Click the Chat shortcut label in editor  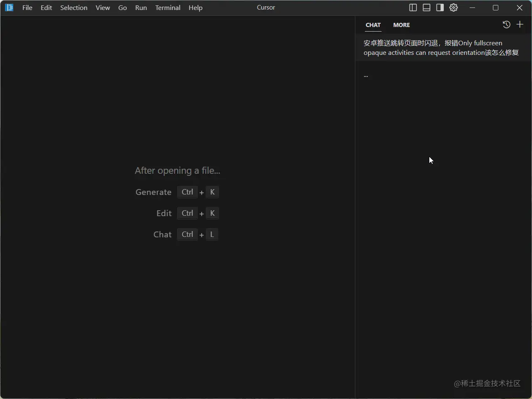point(163,234)
